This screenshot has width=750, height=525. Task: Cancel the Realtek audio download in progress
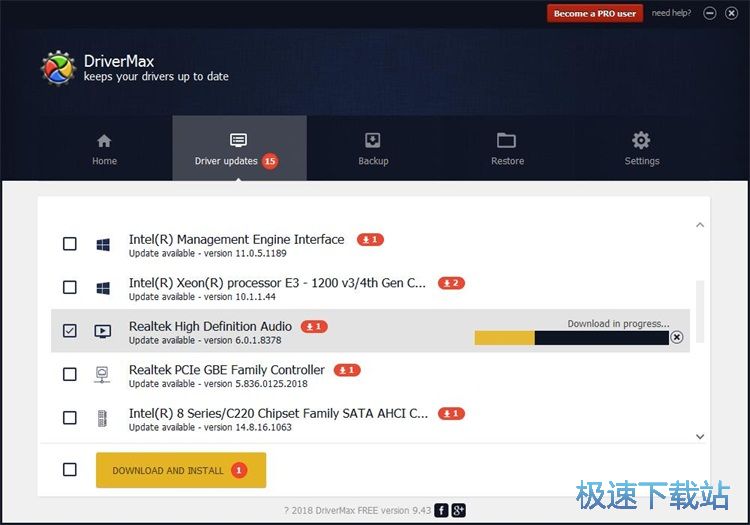pos(677,338)
